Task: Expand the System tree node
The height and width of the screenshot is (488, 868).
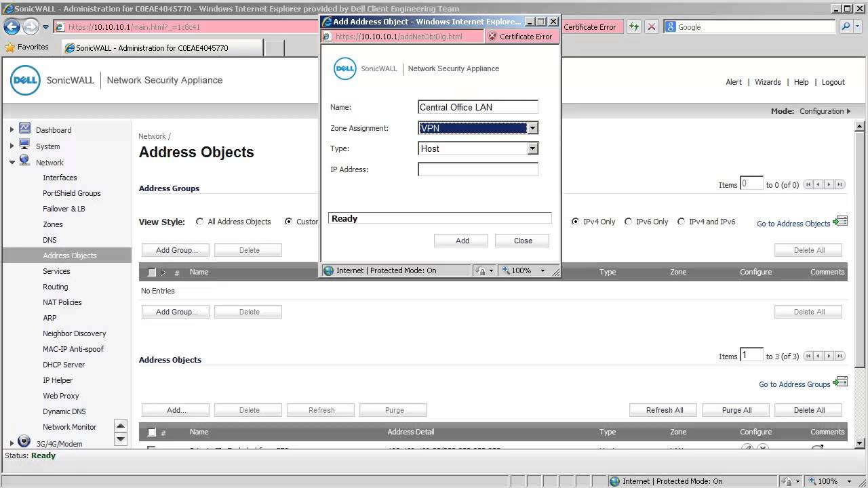Action: (x=12, y=146)
